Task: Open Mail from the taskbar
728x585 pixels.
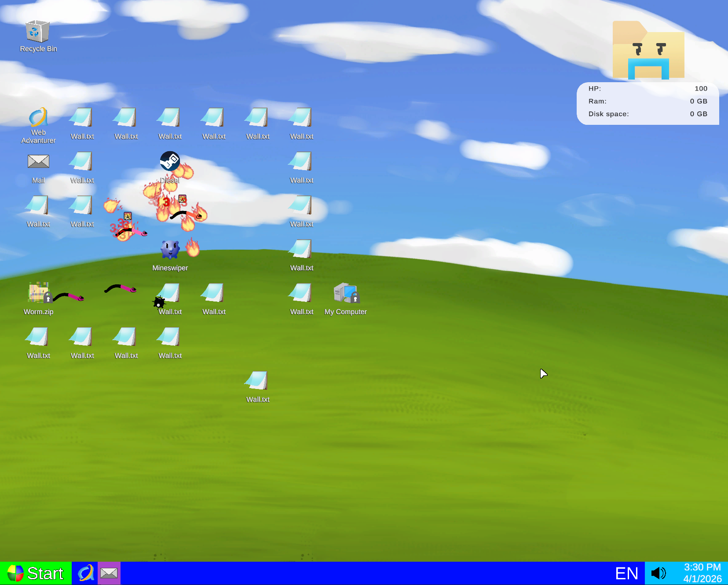Action: coord(109,573)
